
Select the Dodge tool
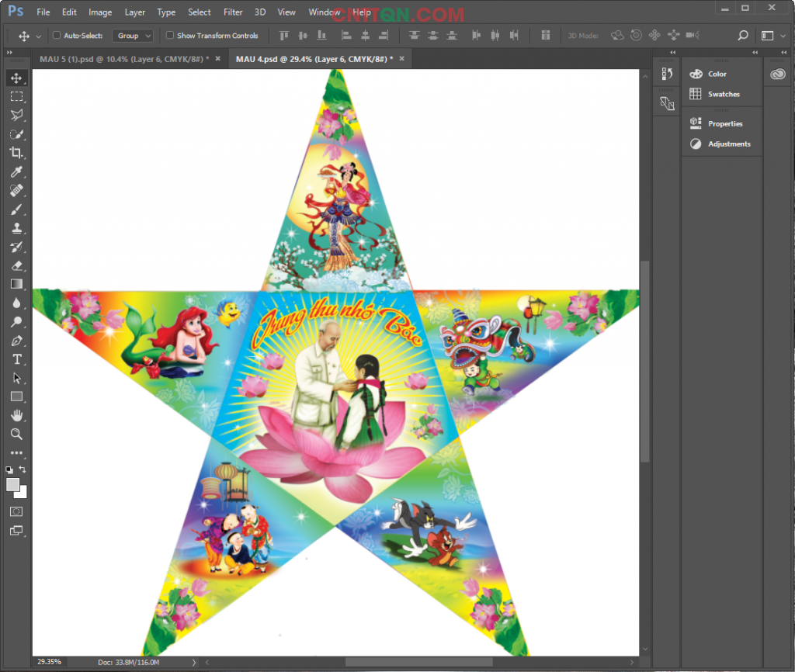[16, 322]
